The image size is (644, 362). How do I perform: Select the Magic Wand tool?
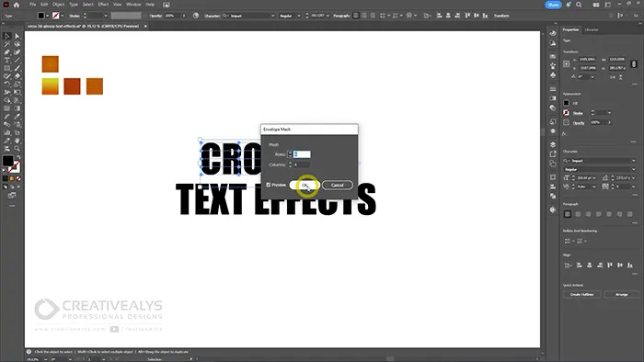(x=7, y=44)
